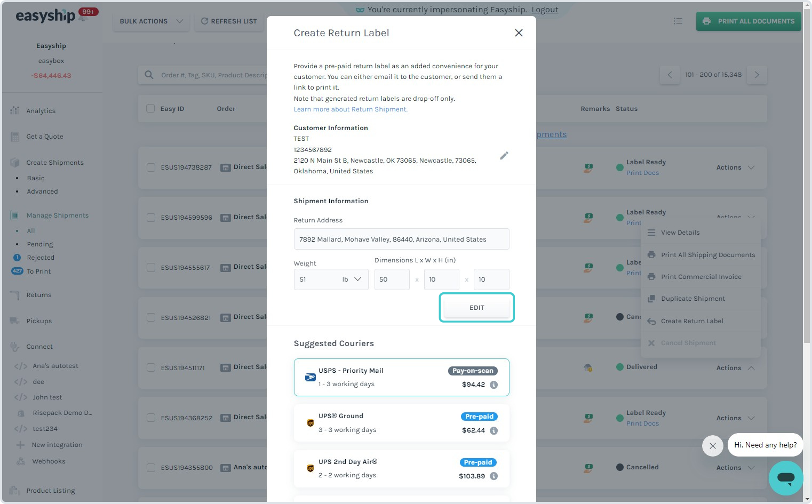812x504 pixels.
Task: Toggle the select-all shipments checkbox
Action: [150, 108]
